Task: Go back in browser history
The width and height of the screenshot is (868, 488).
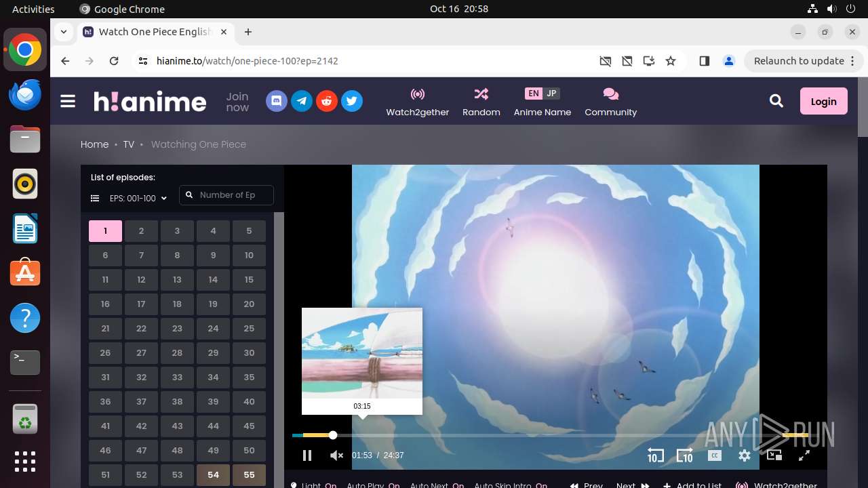Action: click(65, 61)
